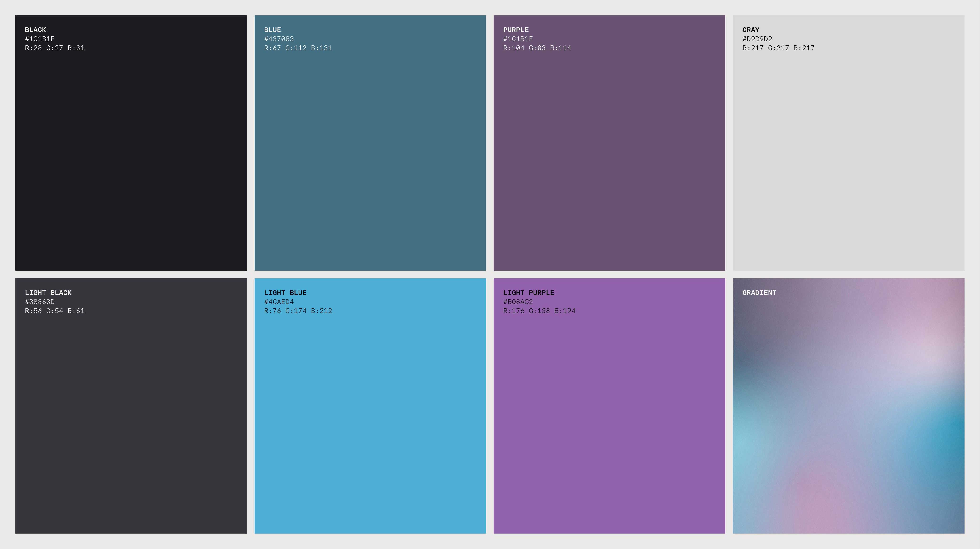Viewport: 980px width, 549px height.
Task: Click hex code #B08AC2
Action: pyautogui.click(x=518, y=302)
